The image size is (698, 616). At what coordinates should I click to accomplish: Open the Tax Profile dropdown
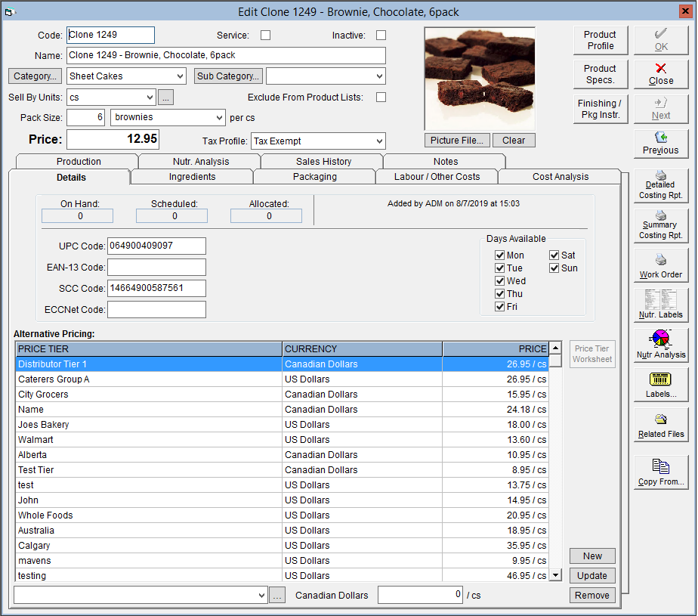(379, 141)
